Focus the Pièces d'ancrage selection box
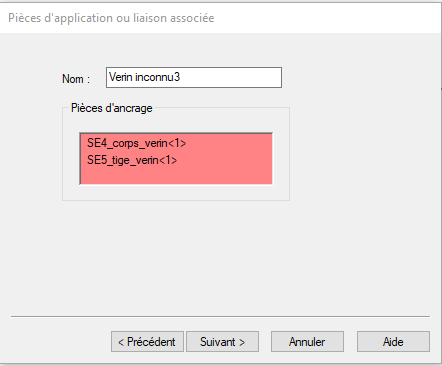The width and height of the screenshot is (442, 366). (x=176, y=159)
